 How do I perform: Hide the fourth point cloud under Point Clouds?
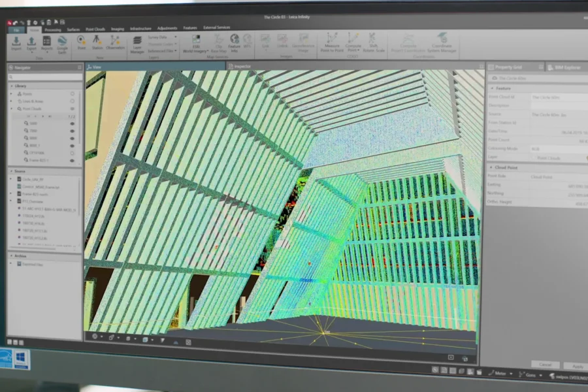(73, 146)
